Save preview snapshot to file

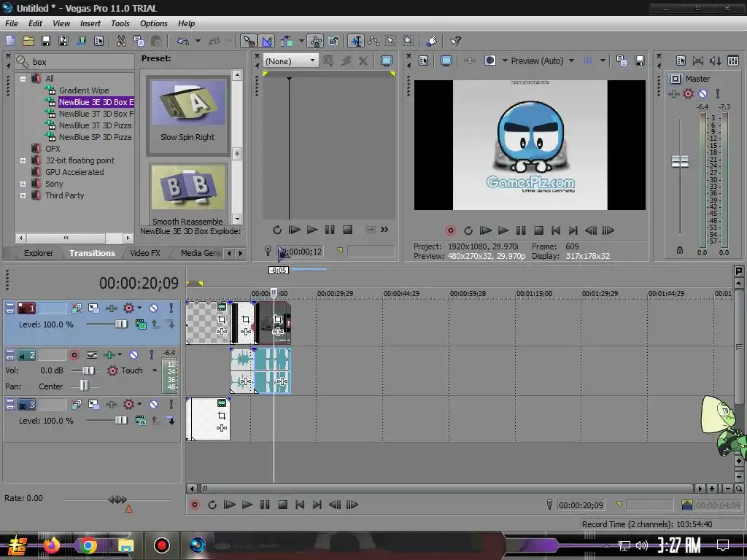click(x=639, y=61)
